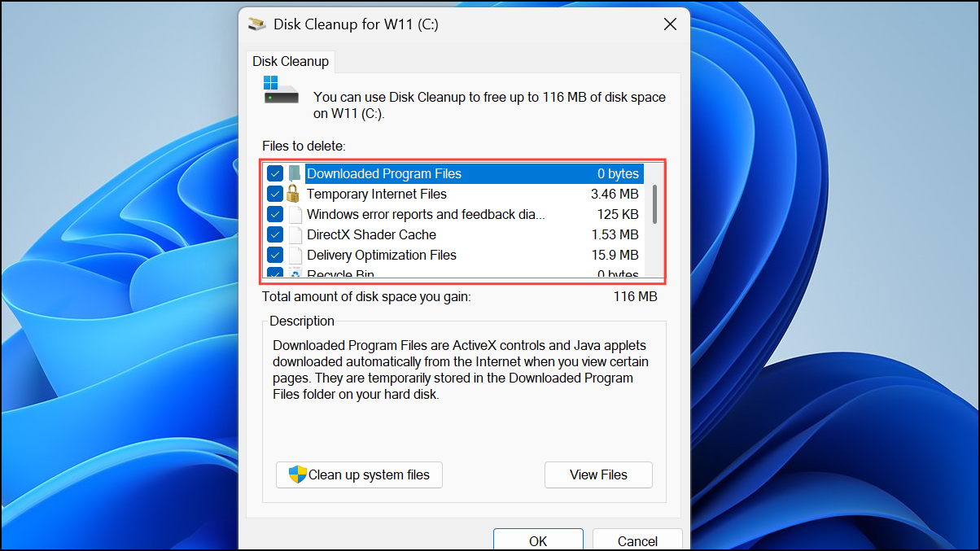The width and height of the screenshot is (980, 551).
Task: Click the file icon for Windows error reports
Action: tap(295, 215)
